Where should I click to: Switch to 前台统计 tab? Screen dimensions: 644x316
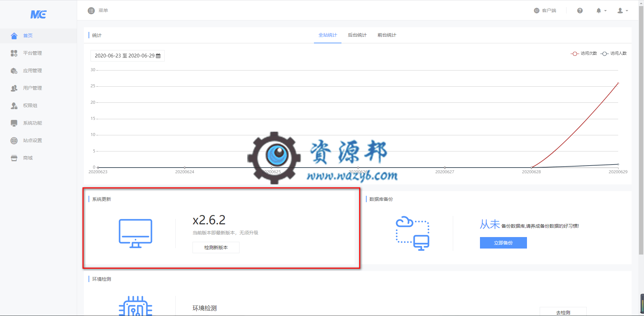387,35
